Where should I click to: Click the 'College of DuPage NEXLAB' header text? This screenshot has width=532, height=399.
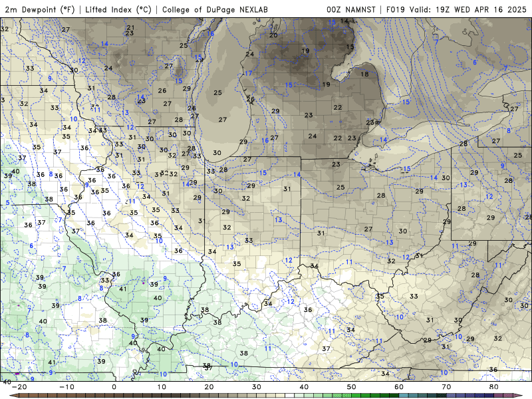click(215, 9)
